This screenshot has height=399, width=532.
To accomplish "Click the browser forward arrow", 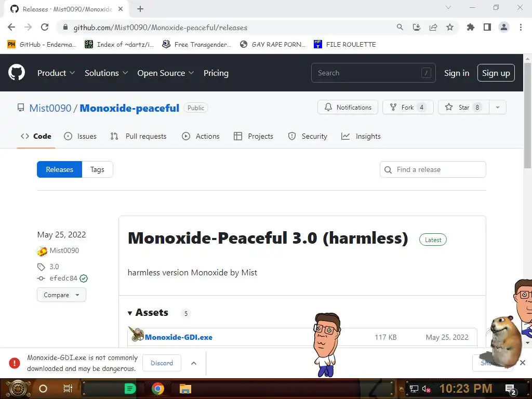I will click(28, 27).
